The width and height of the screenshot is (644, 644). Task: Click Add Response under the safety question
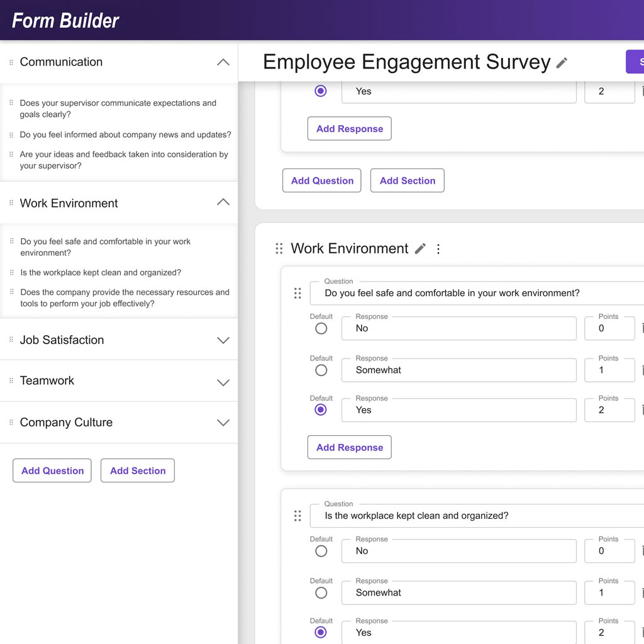point(349,447)
